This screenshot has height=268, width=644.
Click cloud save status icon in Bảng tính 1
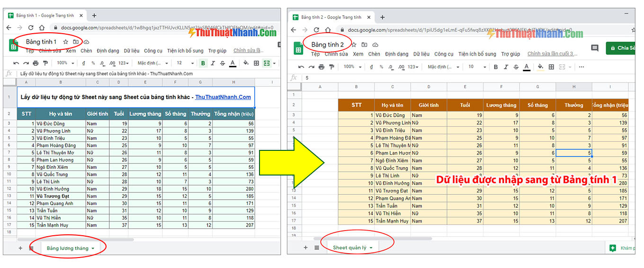86,42
